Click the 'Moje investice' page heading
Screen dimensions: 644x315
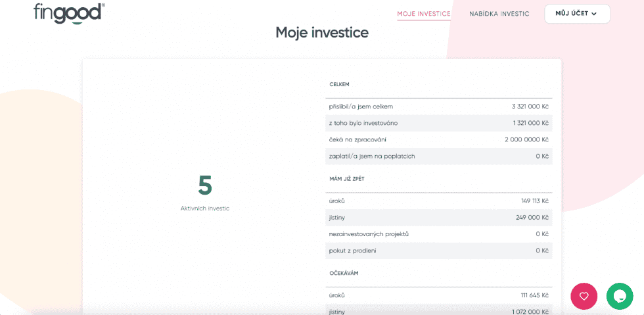(x=322, y=32)
